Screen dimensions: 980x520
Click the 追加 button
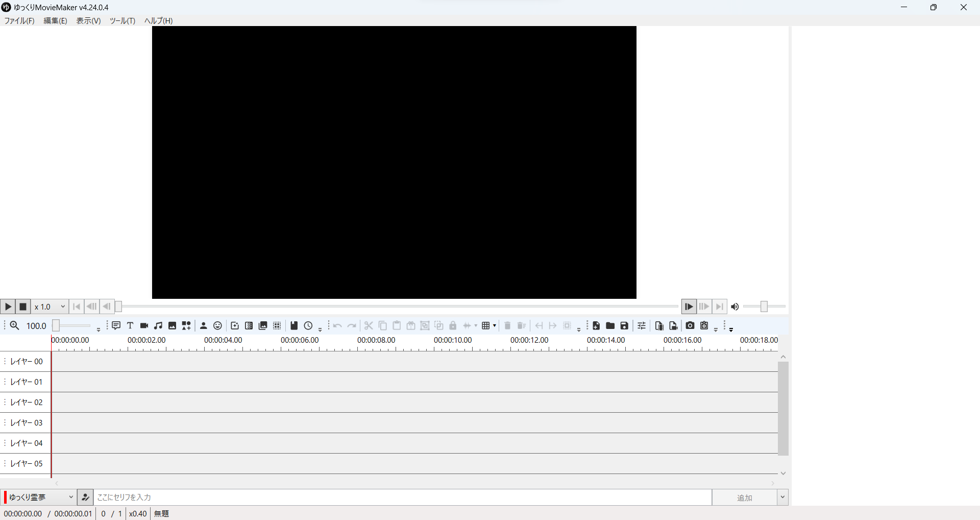(744, 498)
